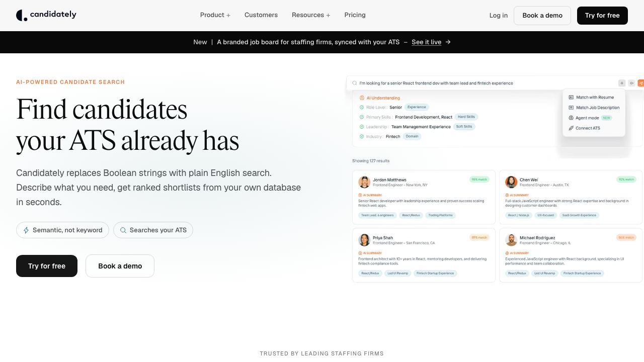Click the Soft Skills tag
This screenshot has width=644, height=362.
[464, 127]
